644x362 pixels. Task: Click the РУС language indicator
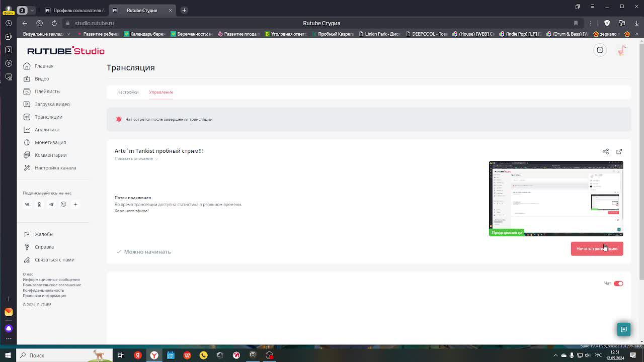coord(598,355)
